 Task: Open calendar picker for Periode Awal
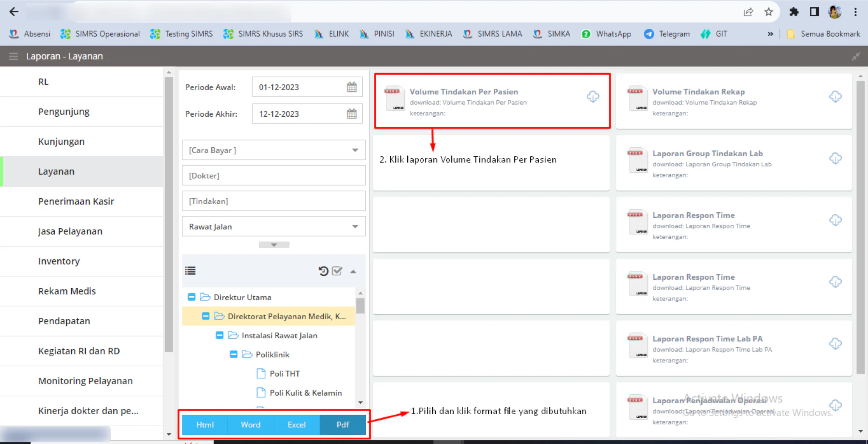coord(352,87)
